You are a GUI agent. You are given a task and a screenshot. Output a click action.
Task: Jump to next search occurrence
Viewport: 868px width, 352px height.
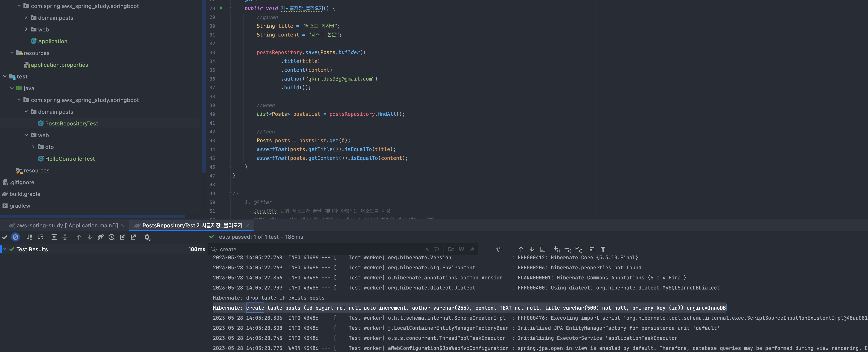tap(532, 249)
